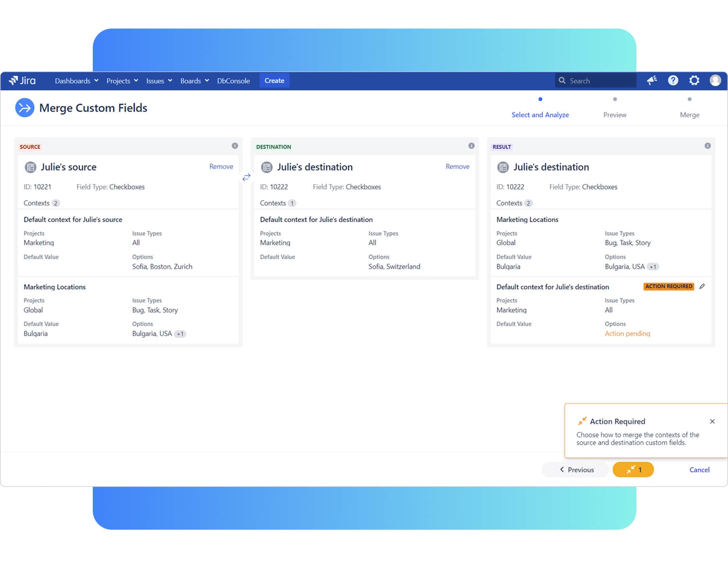
Task: Remove Julie's source field
Action: tap(221, 166)
